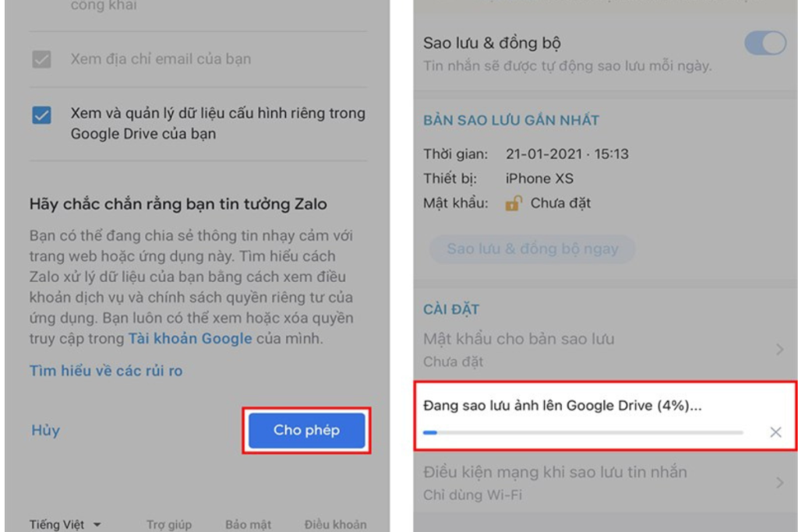The width and height of the screenshot is (798, 532).
Task: Go to the Bảo mật footer link
Action: tap(248, 524)
